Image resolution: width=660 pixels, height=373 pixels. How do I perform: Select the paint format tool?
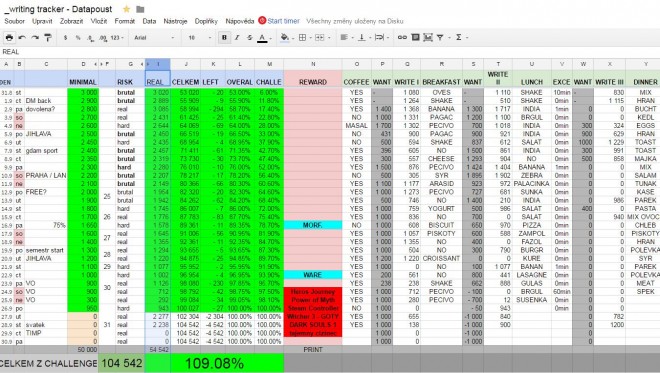tap(48, 37)
